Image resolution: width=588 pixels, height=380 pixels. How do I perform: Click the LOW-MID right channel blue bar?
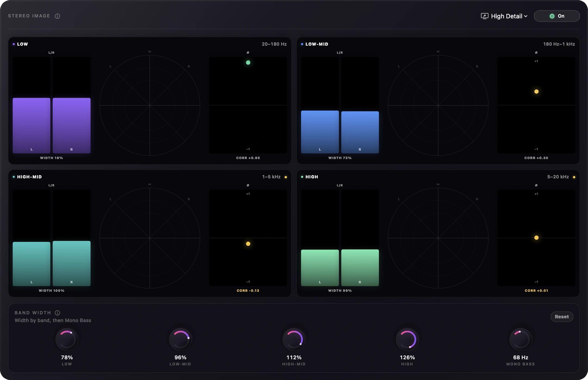pyautogui.click(x=360, y=132)
